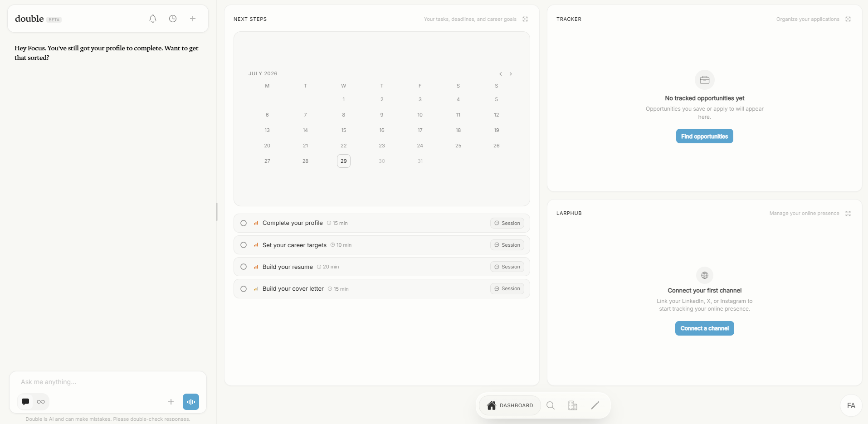Image resolution: width=868 pixels, height=424 pixels.
Task: Open the search icon in bottom navigation
Action: [x=551, y=405]
